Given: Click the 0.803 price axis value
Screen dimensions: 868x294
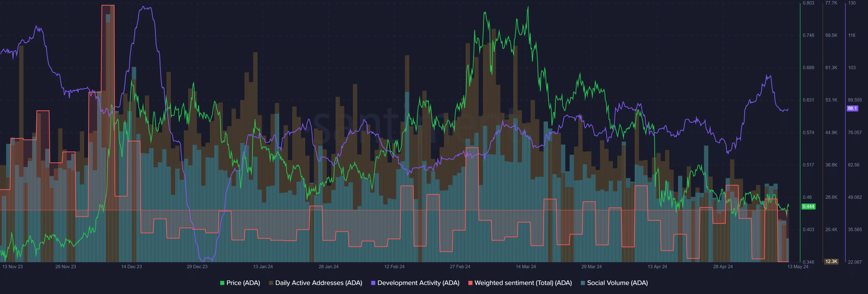Looking at the screenshot, I should pyautogui.click(x=808, y=3).
